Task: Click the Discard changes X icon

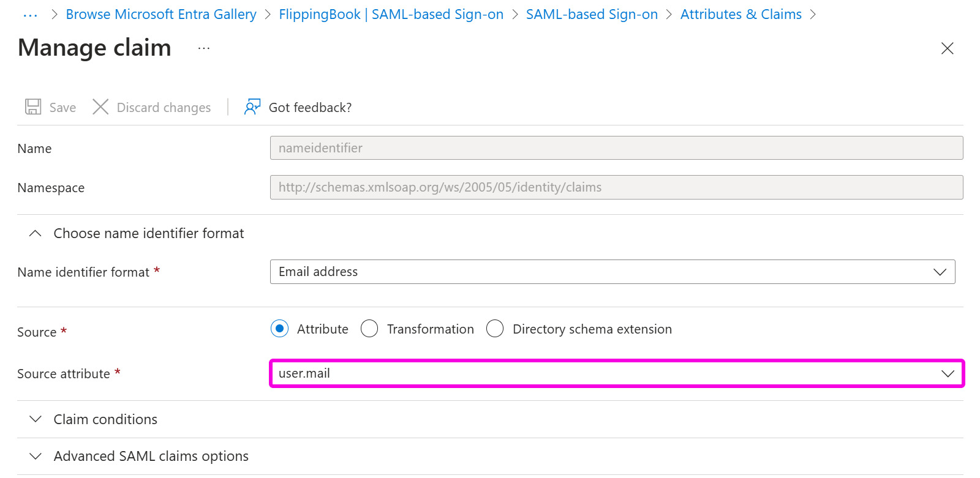Action: [100, 106]
